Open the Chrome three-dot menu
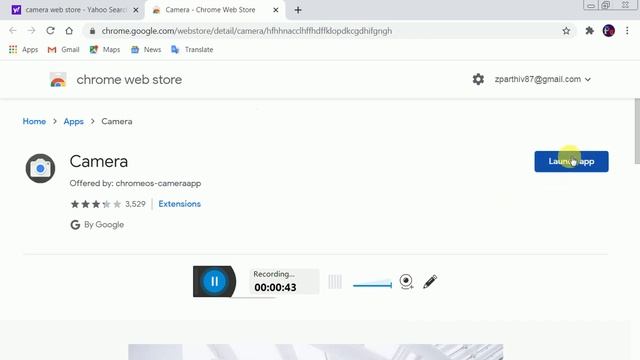 [x=627, y=31]
